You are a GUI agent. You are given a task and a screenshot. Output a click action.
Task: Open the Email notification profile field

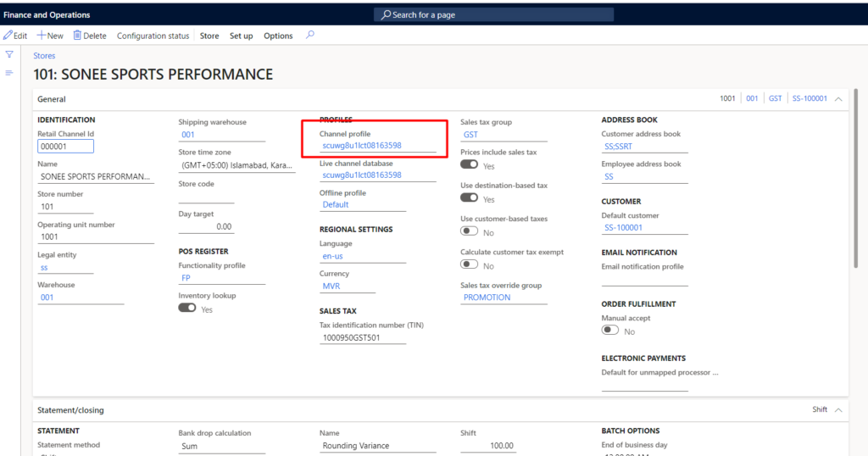click(x=645, y=279)
